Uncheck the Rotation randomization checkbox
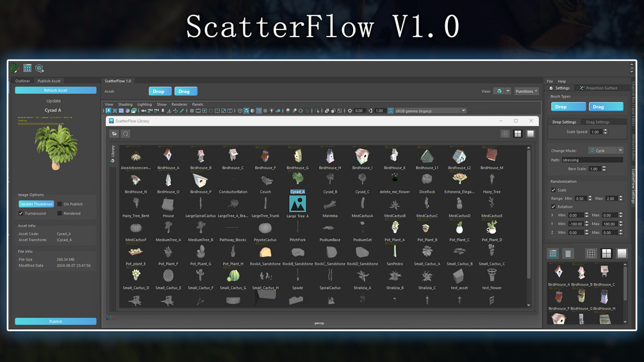 553,206
